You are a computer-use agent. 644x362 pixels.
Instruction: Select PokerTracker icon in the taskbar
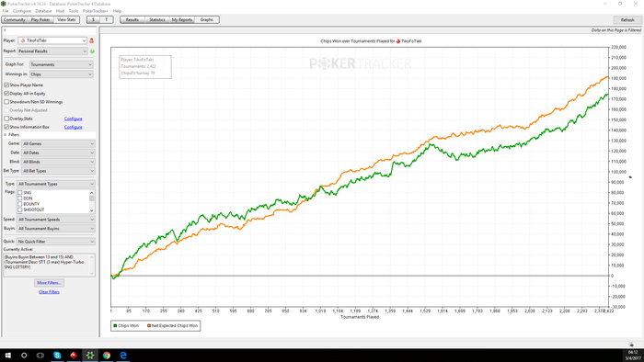90,356
